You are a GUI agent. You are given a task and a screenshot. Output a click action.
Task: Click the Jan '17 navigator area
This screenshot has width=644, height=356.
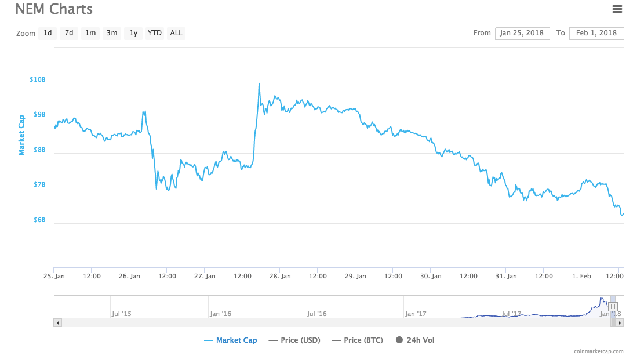[416, 307]
